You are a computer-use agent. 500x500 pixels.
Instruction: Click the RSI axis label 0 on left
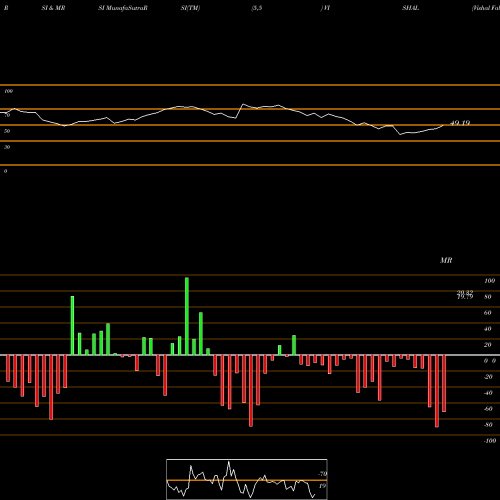tap(5, 171)
